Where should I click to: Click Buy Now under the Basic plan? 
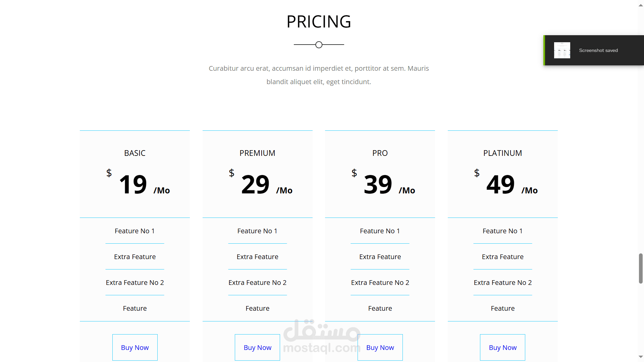point(135,348)
